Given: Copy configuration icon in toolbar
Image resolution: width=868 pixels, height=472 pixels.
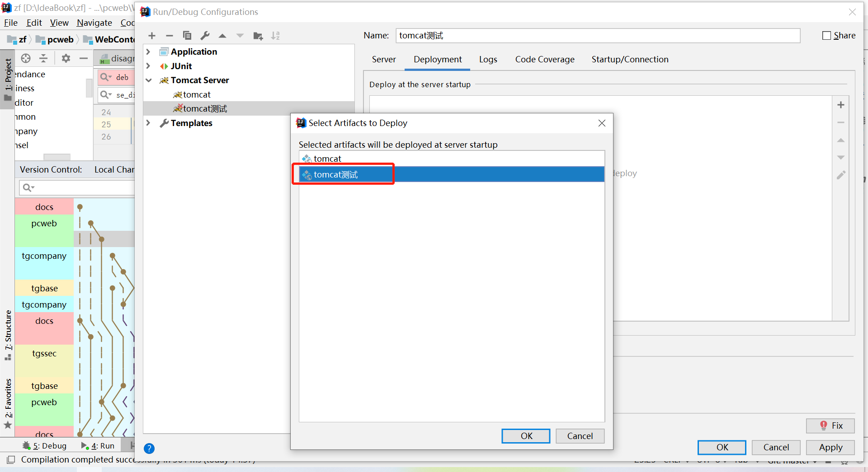Looking at the screenshot, I should coord(187,36).
